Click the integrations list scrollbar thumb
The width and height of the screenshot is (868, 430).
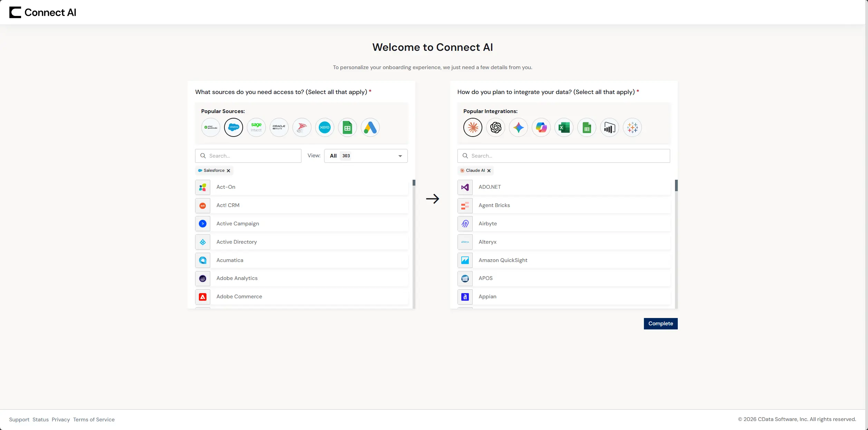click(676, 185)
